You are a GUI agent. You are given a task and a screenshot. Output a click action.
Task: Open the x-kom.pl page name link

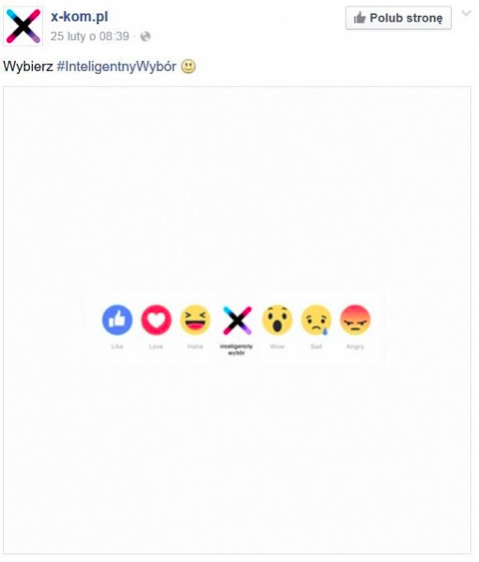point(79,17)
